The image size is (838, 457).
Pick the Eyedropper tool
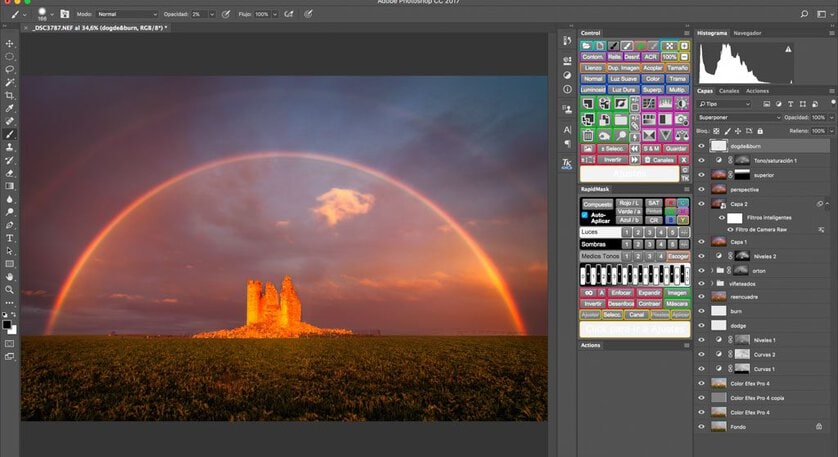tap(10, 108)
